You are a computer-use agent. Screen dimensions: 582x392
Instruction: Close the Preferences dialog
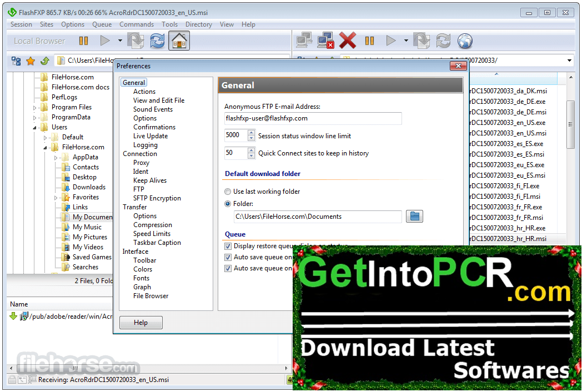click(458, 66)
